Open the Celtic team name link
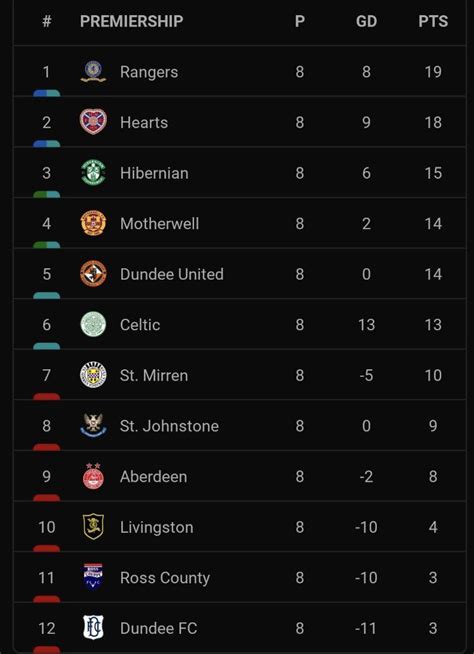The image size is (474, 654). point(140,324)
